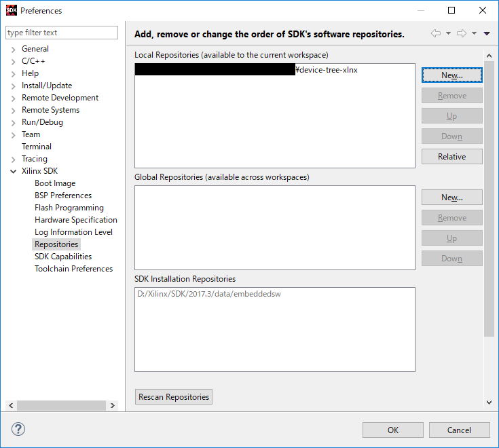The image size is (499, 448).
Task: Open the Flash Programming page
Action: pyautogui.click(x=69, y=208)
